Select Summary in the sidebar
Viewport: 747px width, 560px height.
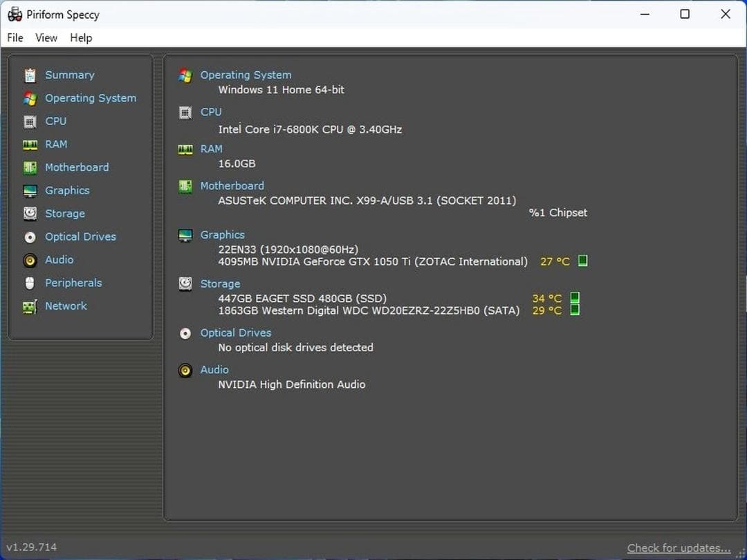point(69,75)
